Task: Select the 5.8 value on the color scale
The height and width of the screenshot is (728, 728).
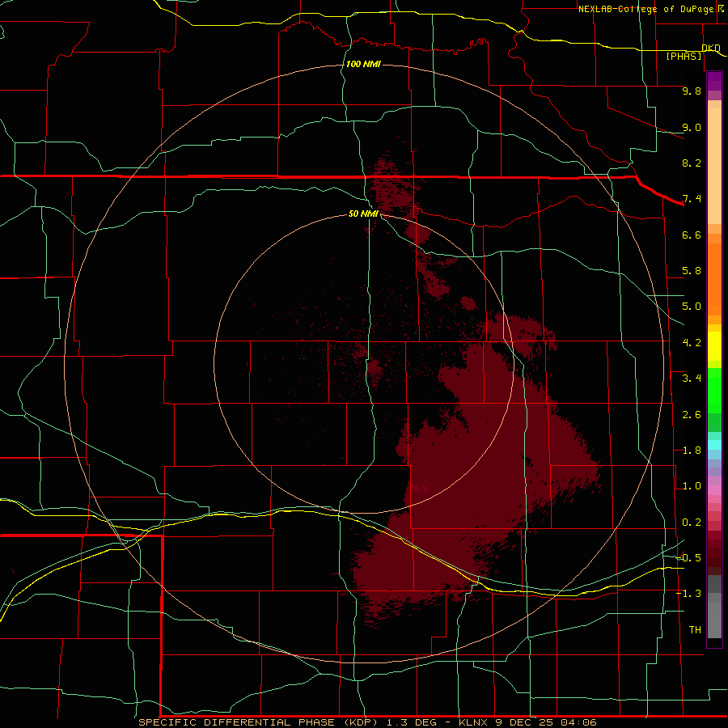Action: [692, 271]
